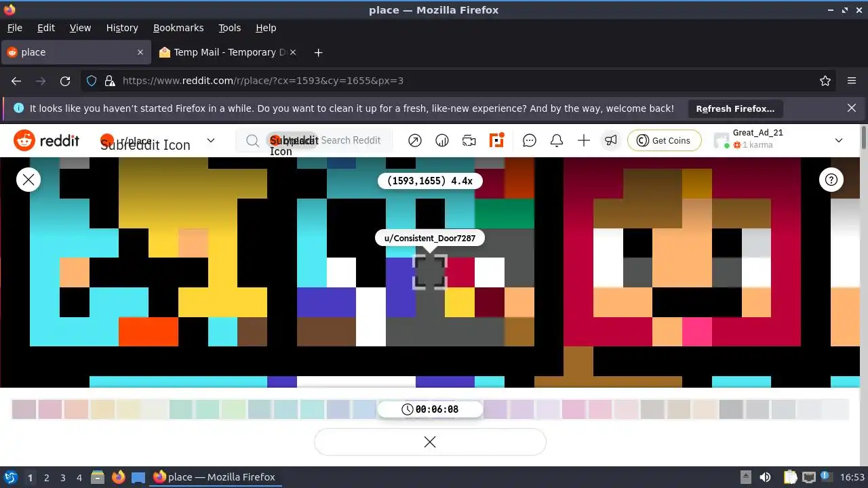This screenshot has width=868, height=488.
Task: Click the Advertise megaphone icon
Action: (x=611, y=140)
